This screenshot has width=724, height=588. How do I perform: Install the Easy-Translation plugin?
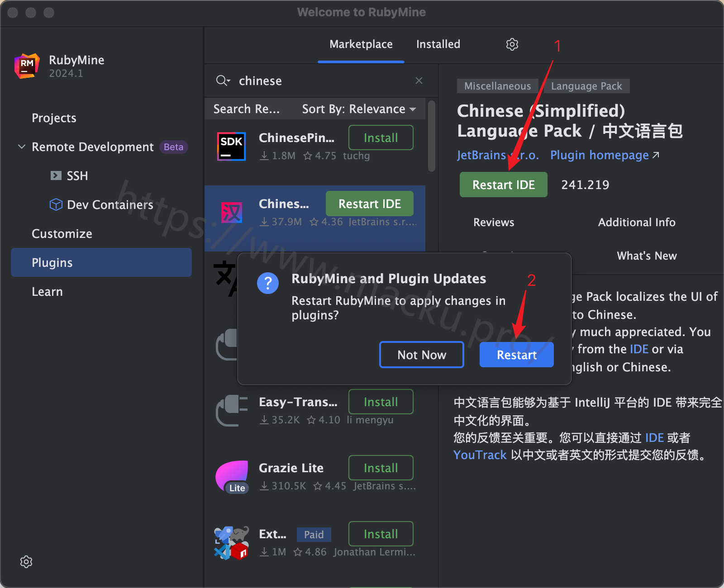click(x=381, y=402)
